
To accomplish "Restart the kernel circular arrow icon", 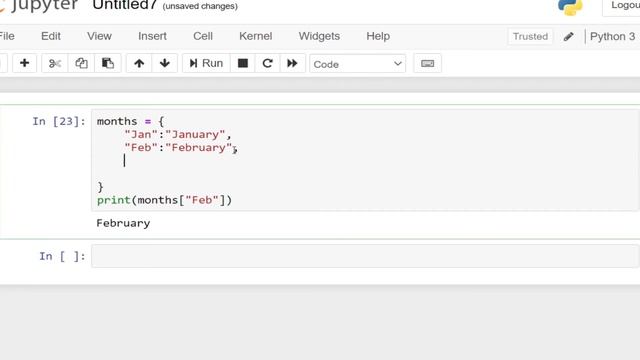I will click(267, 63).
